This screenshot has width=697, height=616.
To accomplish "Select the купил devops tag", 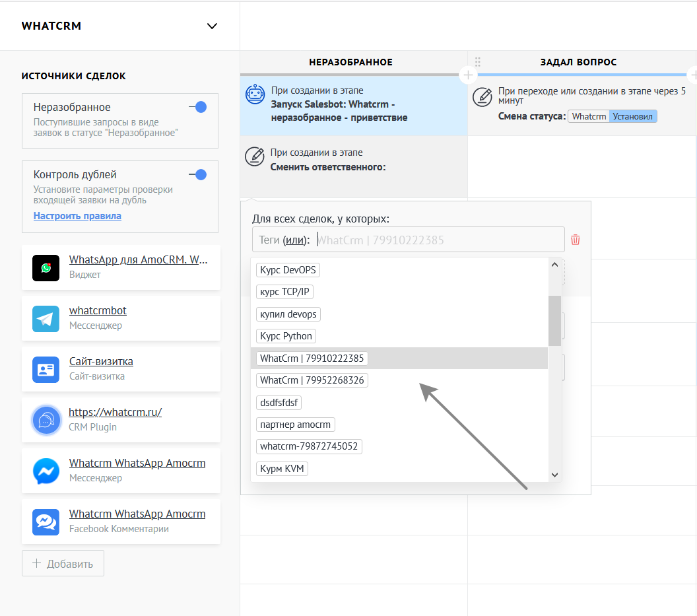I will pos(288,314).
